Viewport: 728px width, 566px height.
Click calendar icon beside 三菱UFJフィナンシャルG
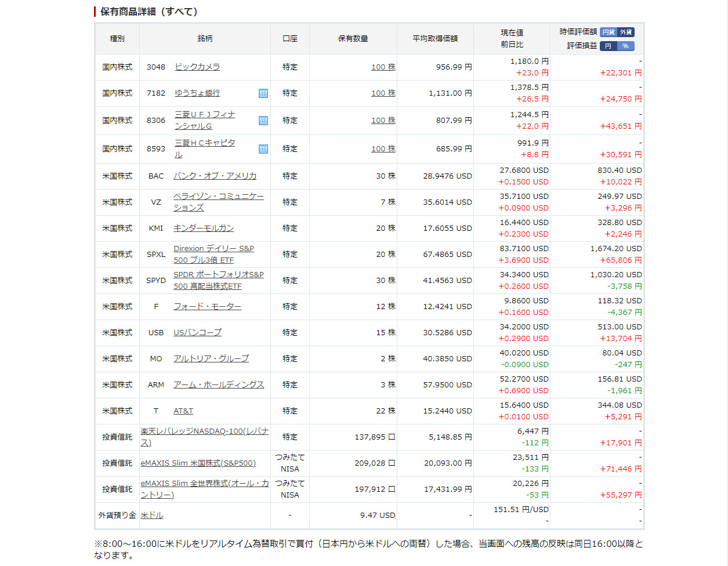coord(263,121)
